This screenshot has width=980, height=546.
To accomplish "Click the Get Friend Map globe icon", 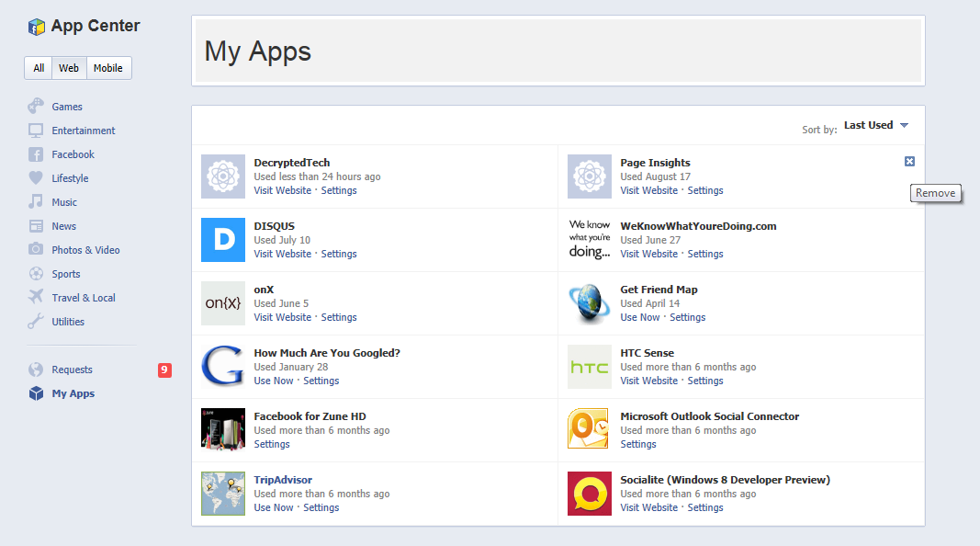I will 590,303.
